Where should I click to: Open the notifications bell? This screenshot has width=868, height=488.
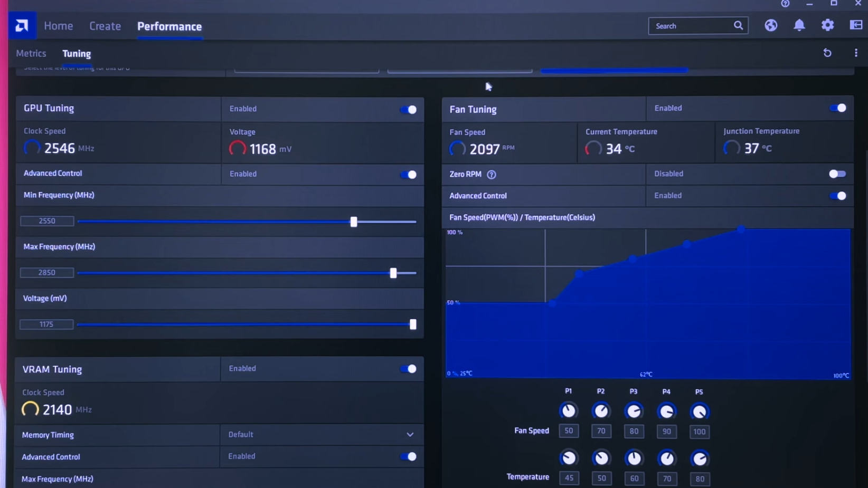[799, 25]
